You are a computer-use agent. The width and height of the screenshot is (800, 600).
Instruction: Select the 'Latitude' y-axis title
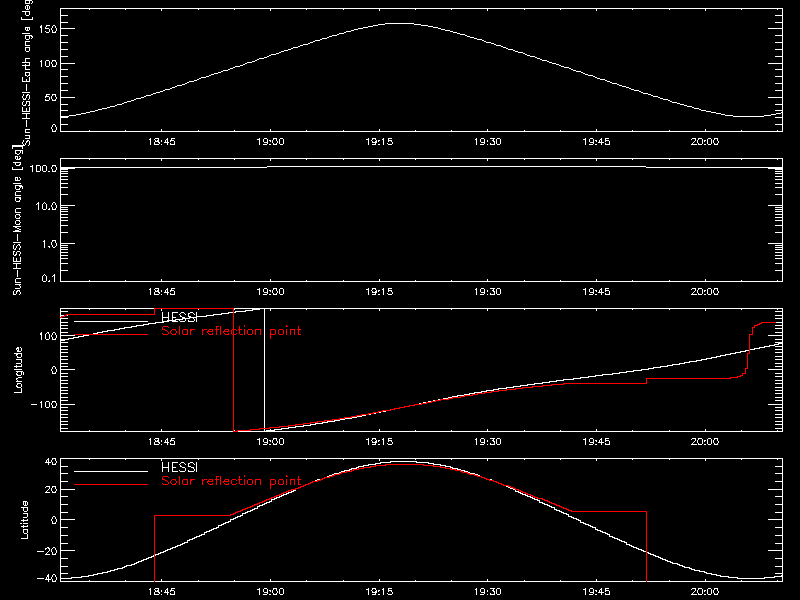coord(24,520)
